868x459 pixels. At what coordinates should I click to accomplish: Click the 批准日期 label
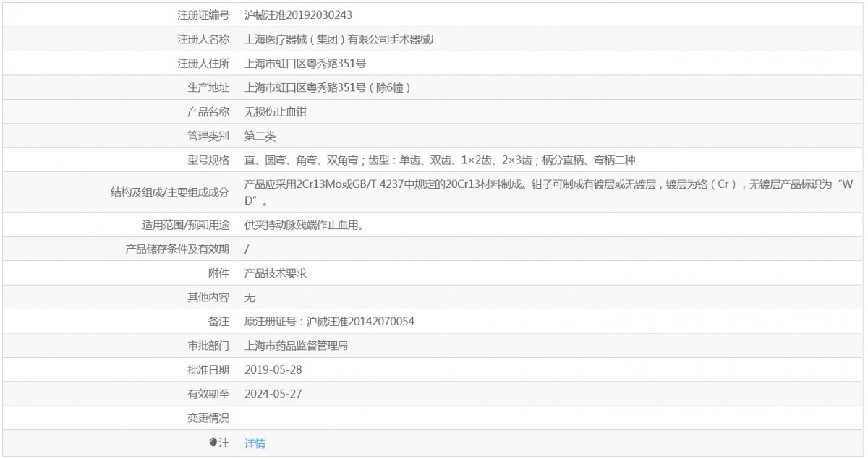(x=208, y=369)
